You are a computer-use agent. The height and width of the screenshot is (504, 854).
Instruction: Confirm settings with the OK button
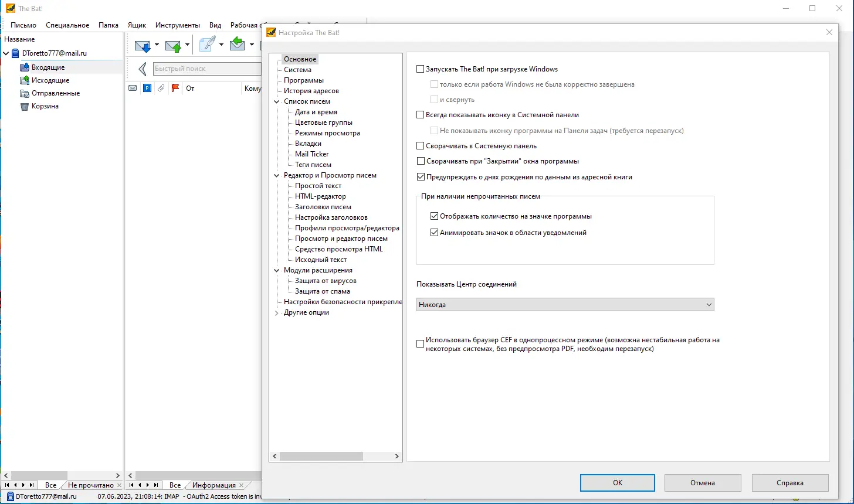pos(617,483)
